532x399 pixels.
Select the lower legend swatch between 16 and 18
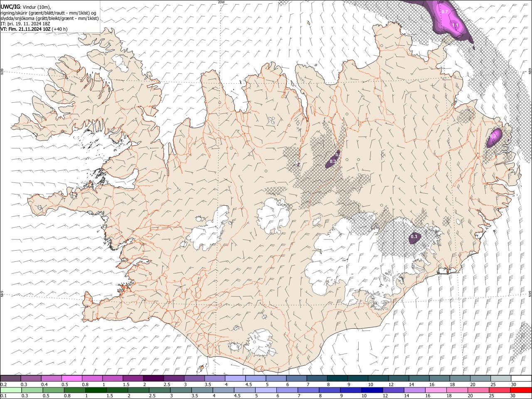point(436,390)
